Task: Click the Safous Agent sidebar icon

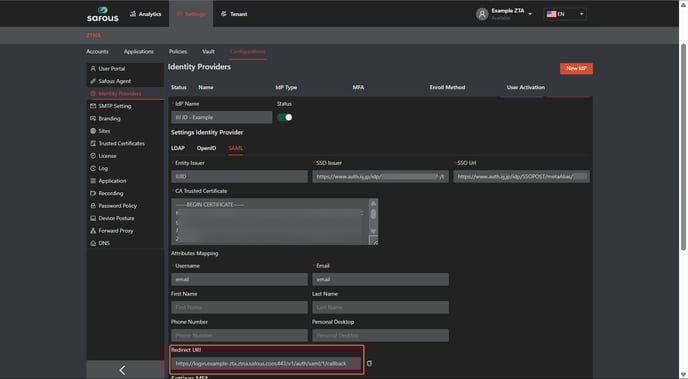Action: [x=93, y=81]
